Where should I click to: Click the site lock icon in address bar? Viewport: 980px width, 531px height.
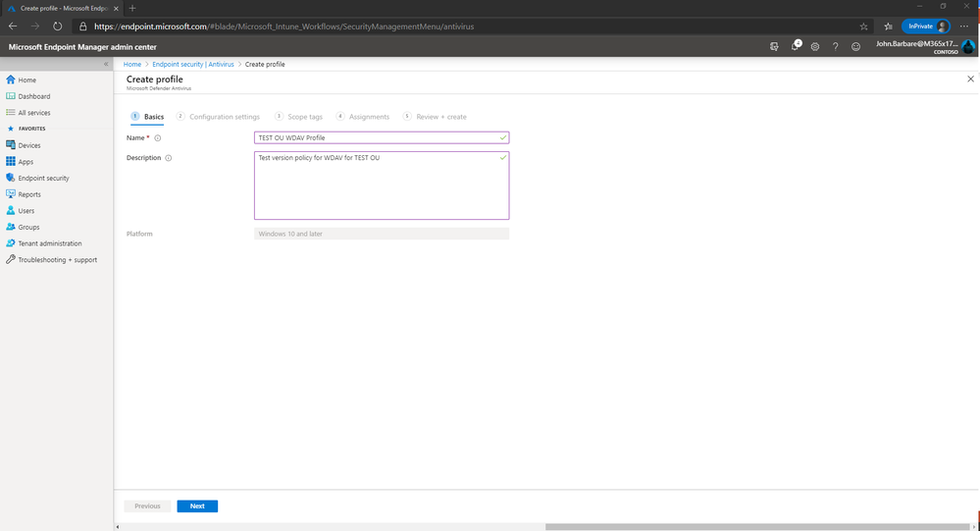pos(83,27)
